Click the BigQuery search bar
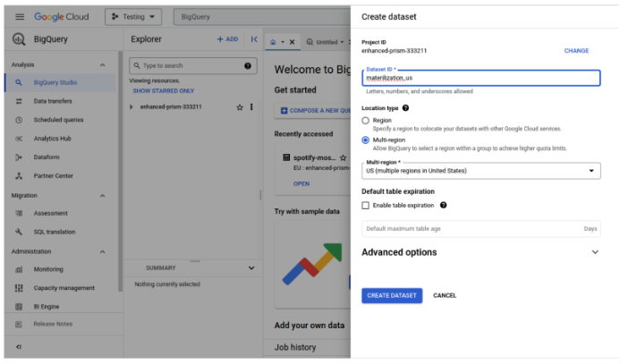This screenshot has width=628, height=364. click(262, 17)
